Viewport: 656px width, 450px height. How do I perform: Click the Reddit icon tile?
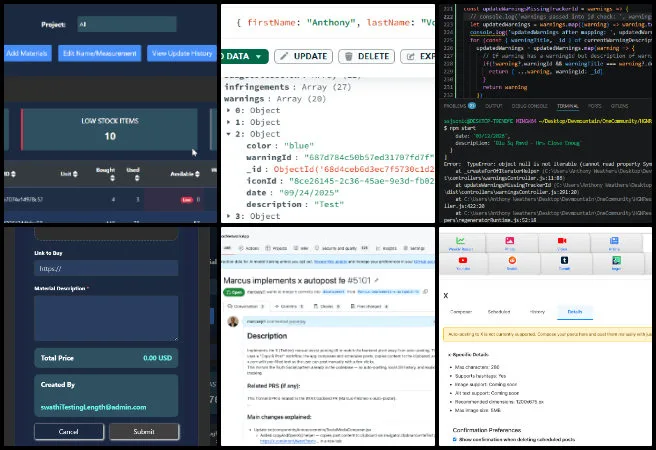(512, 260)
